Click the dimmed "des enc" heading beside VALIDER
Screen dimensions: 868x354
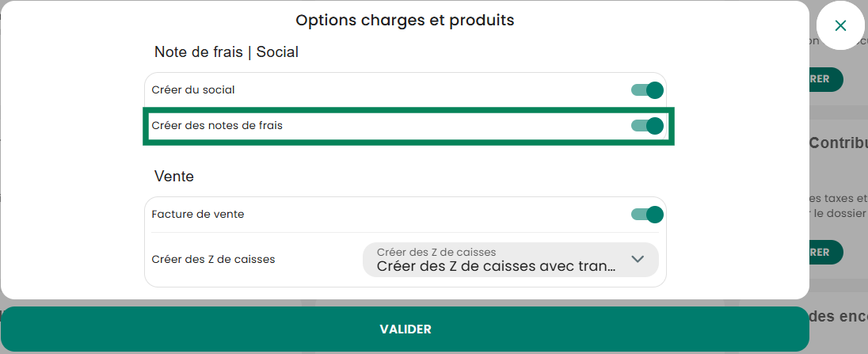point(839,317)
